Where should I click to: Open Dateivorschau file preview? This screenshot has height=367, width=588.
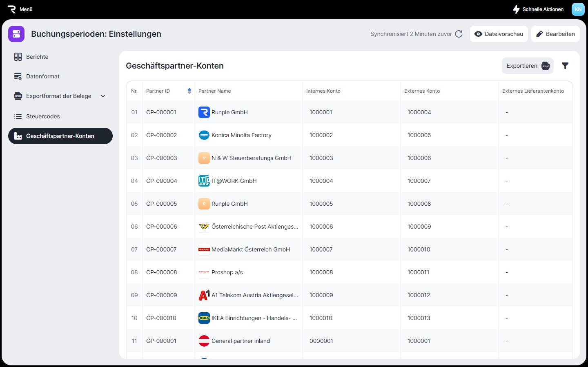coord(499,34)
